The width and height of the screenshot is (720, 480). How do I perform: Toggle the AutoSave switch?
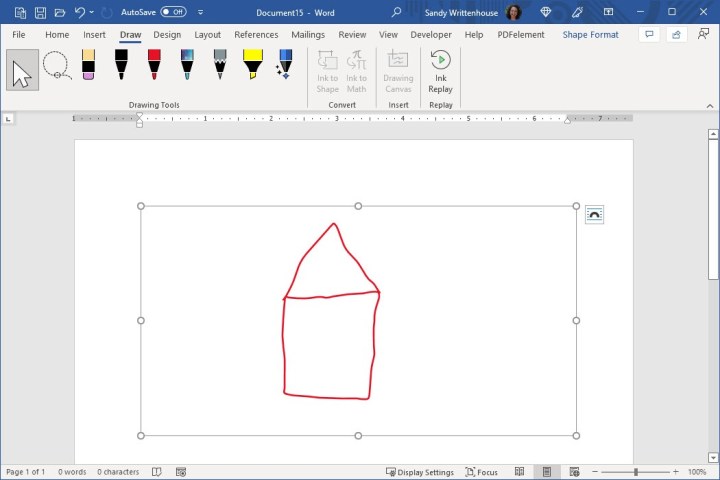[x=173, y=12]
